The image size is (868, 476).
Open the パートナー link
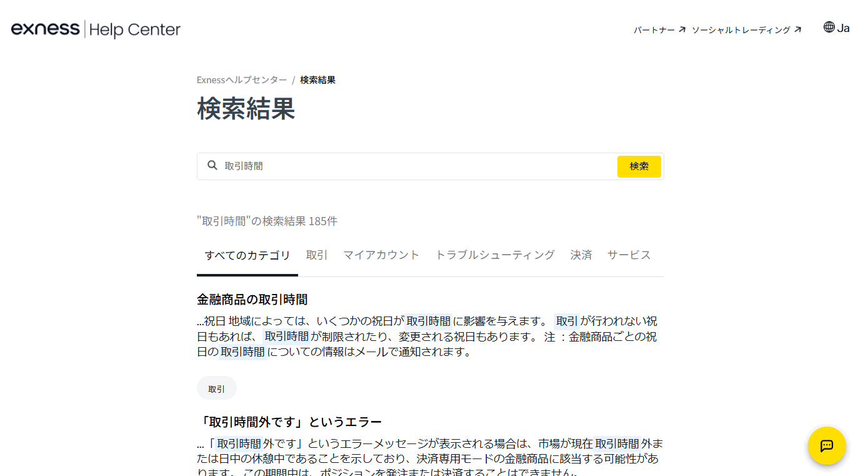pos(654,29)
